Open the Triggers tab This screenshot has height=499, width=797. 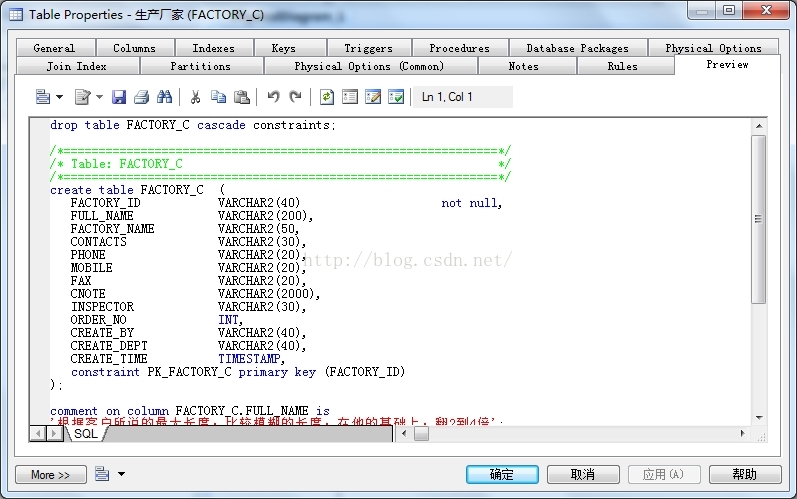pos(369,48)
